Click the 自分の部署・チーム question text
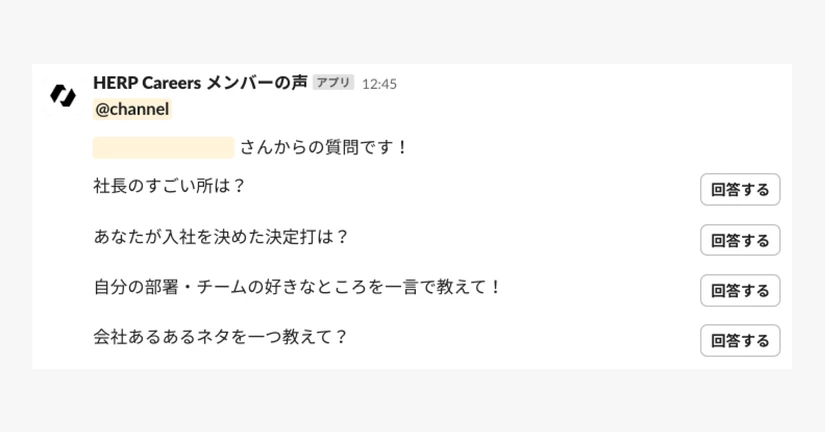This screenshot has height=432, width=825. coord(297,288)
